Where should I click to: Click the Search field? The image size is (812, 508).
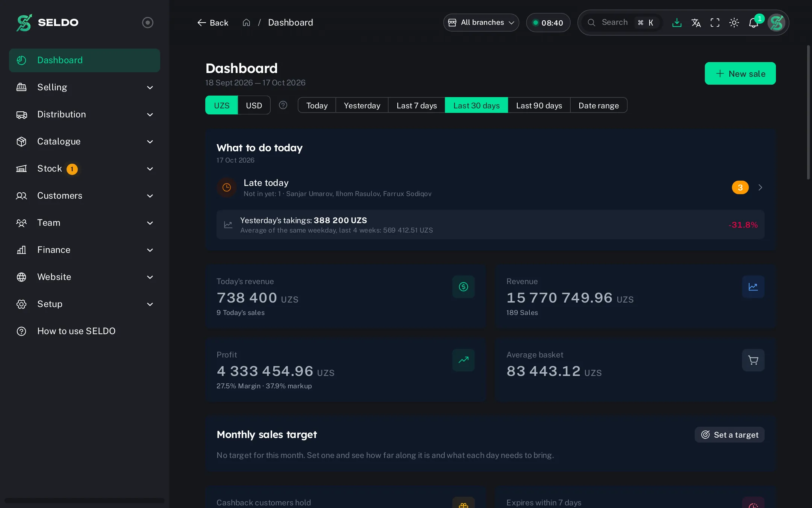click(x=622, y=23)
